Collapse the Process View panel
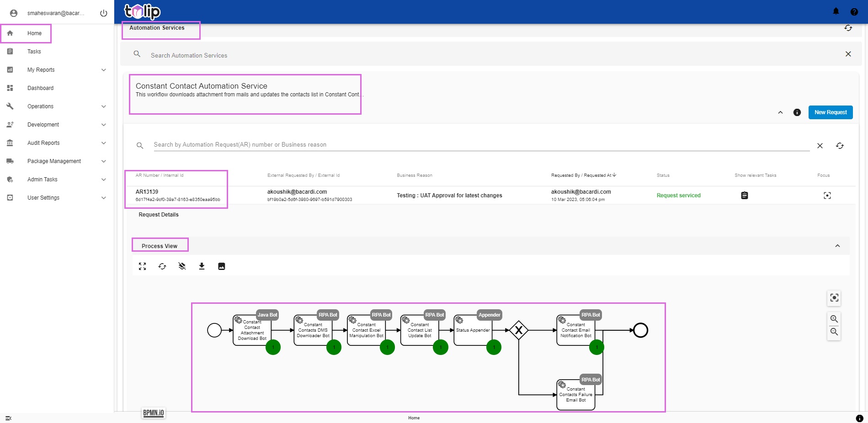868x423 pixels. tap(837, 246)
